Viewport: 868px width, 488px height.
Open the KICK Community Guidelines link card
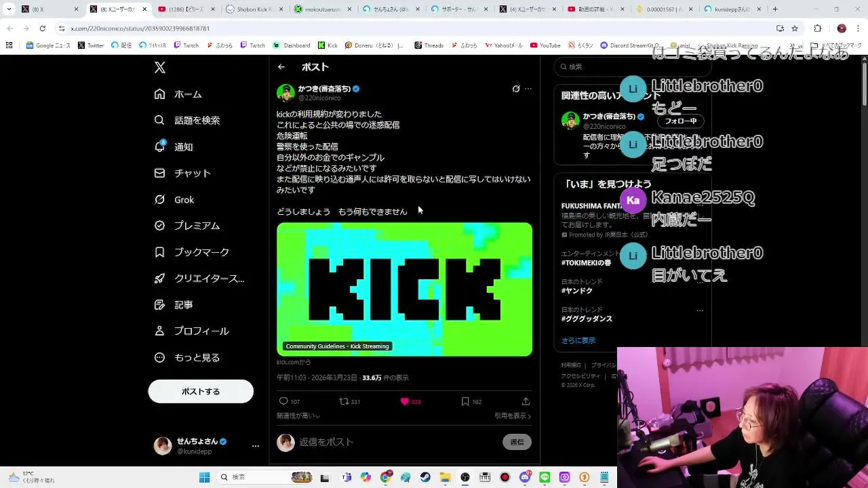tap(404, 289)
